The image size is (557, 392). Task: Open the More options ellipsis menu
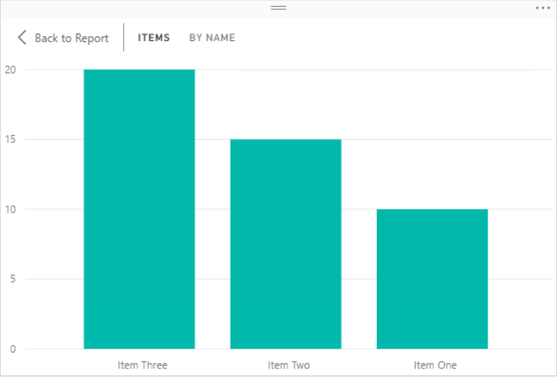pos(543,8)
